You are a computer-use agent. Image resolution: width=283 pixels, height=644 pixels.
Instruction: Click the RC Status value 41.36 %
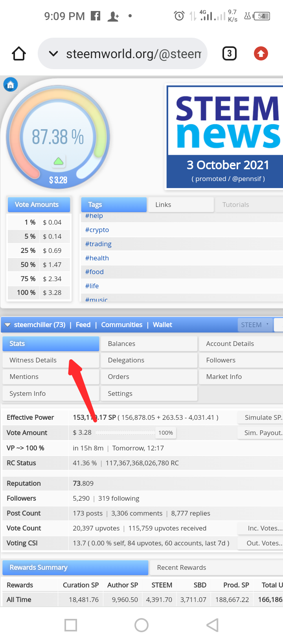pyautogui.click(x=85, y=463)
